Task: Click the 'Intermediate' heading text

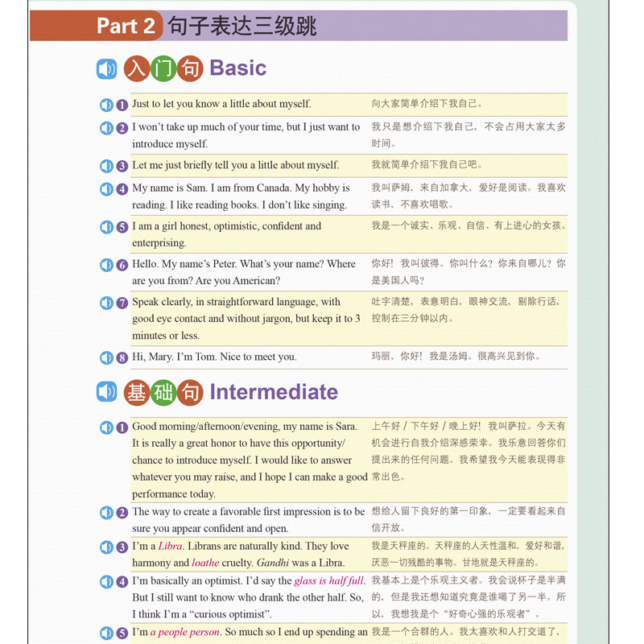Action: 274,392
